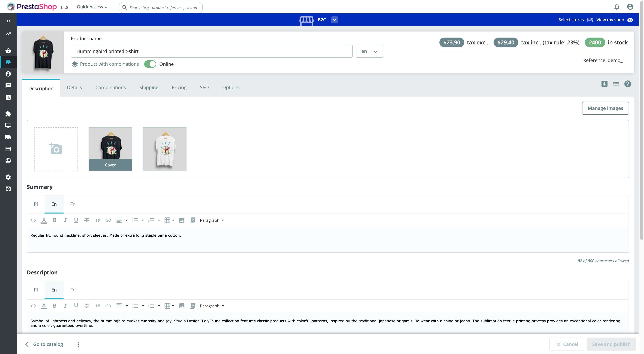
Task: Click blockquote icon in Description editor toolbar
Action: click(x=97, y=306)
